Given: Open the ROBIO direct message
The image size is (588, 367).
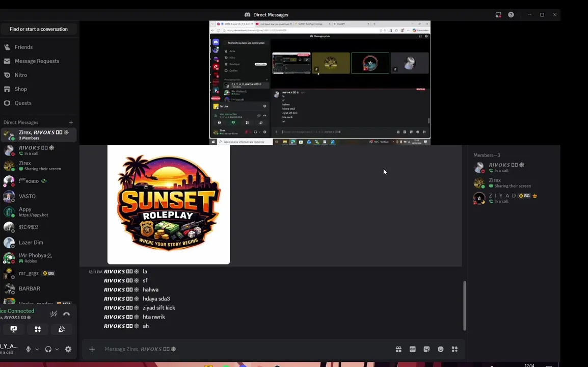Looking at the screenshot, I should pos(38,181).
